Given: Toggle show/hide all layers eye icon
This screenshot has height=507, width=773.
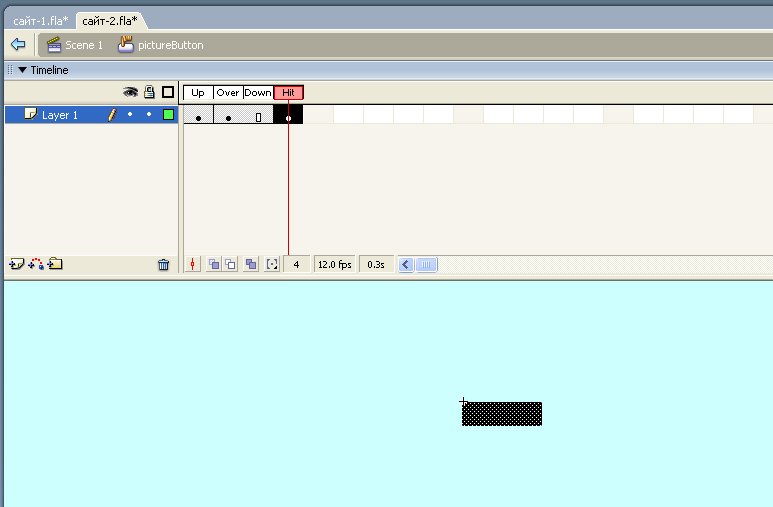Looking at the screenshot, I should pos(130,92).
